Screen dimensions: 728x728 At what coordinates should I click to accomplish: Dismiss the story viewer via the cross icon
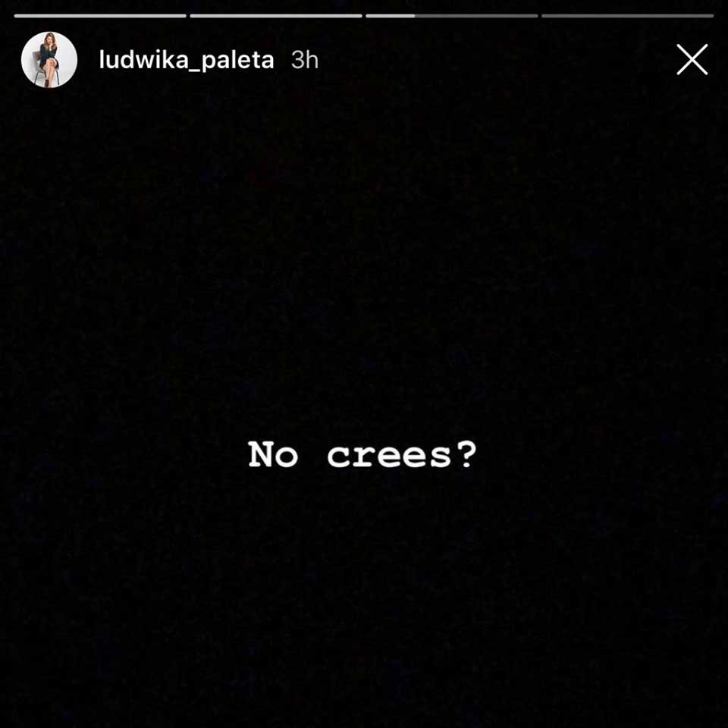click(692, 59)
